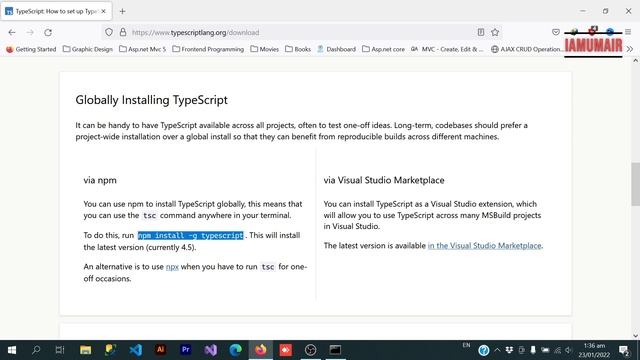Open the Graphic Design bookmarks folder
The height and width of the screenshot is (360, 640).
tap(88, 49)
